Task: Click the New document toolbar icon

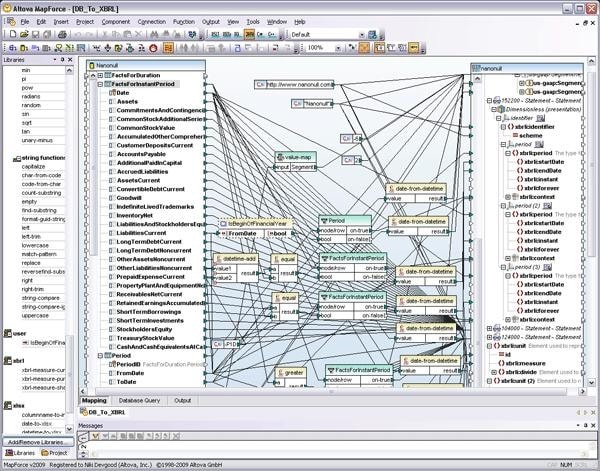Action: tap(13, 34)
